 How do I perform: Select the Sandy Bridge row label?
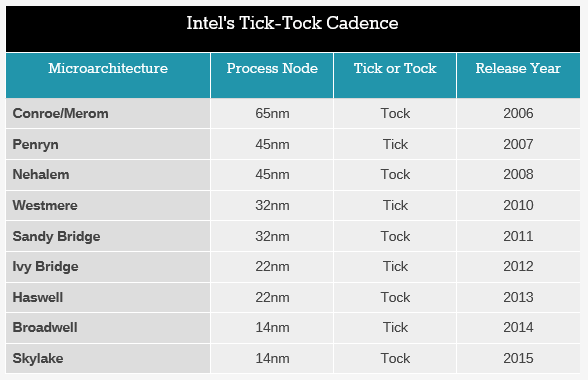[x=108, y=236]
